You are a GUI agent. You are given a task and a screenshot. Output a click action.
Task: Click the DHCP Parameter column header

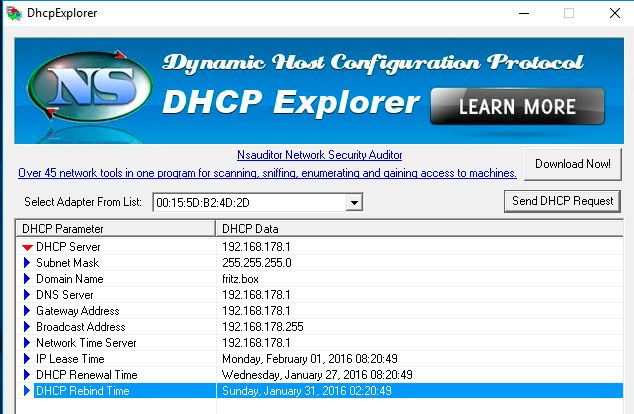tap(115, 229)
